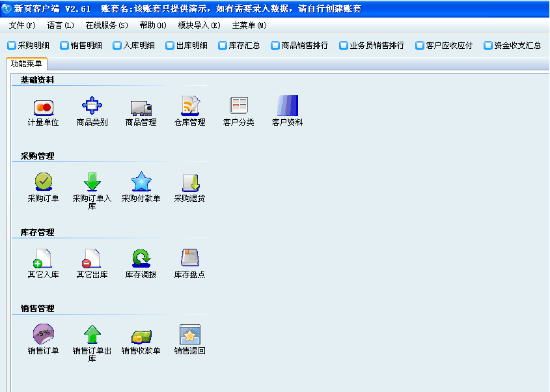Launch 库存盘点 (stock count)
The image size is (550, 392).
[189, 260]
